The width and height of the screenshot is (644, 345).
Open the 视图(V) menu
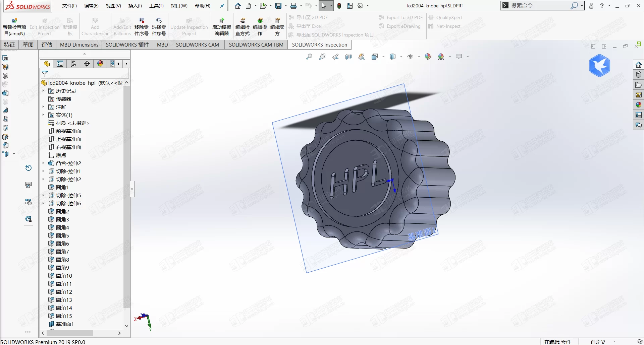pos(113,6)
